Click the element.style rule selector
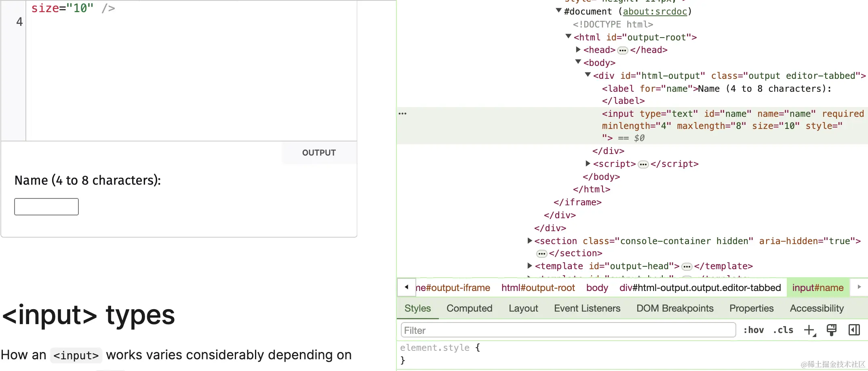 click(x=434, y=348)
